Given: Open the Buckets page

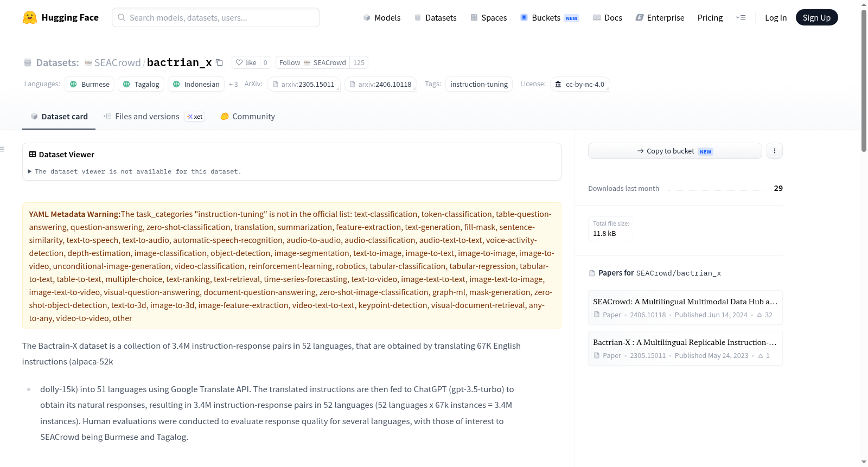Looking at the screenshot, I should point(550,17).
